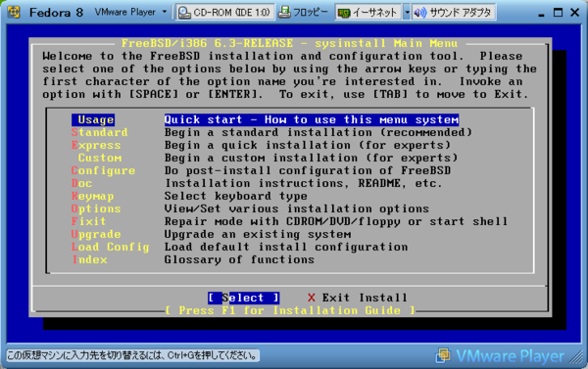Image resolution: width=588 pixels, height=369 pixels.
Task: Open the Doc menu entry
Action: point(81,183)
